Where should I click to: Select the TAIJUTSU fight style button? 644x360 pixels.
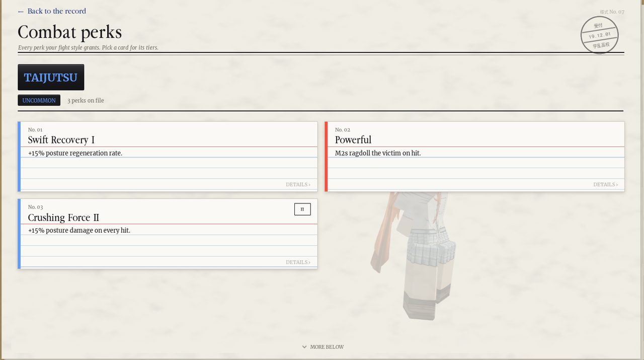click(51, 77)
